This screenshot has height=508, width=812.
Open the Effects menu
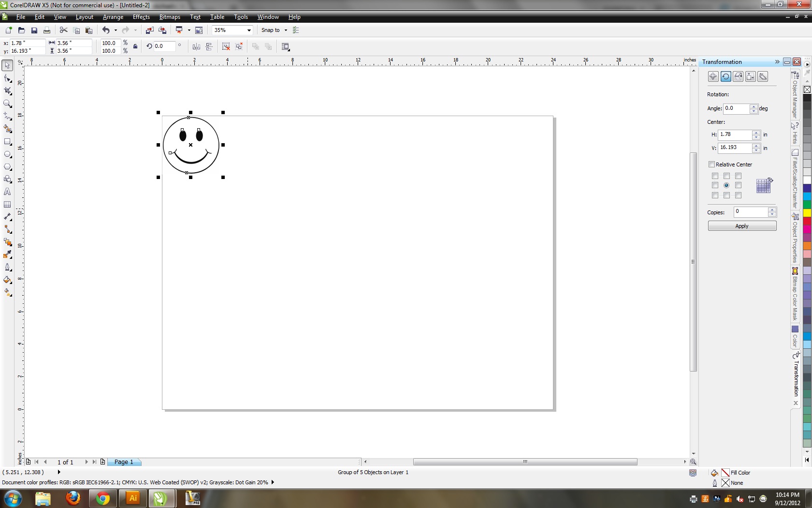pyautogui.click(x=141, y=17)
